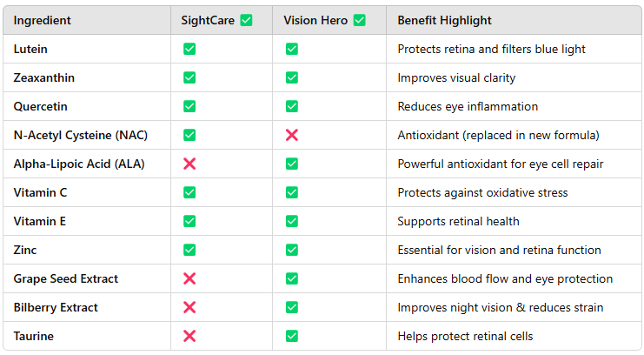Click Vision Hero check mark for Zeaxanthin
This screenshot has width=644, height=355.
pyautogui.click(x=292, y=77)
